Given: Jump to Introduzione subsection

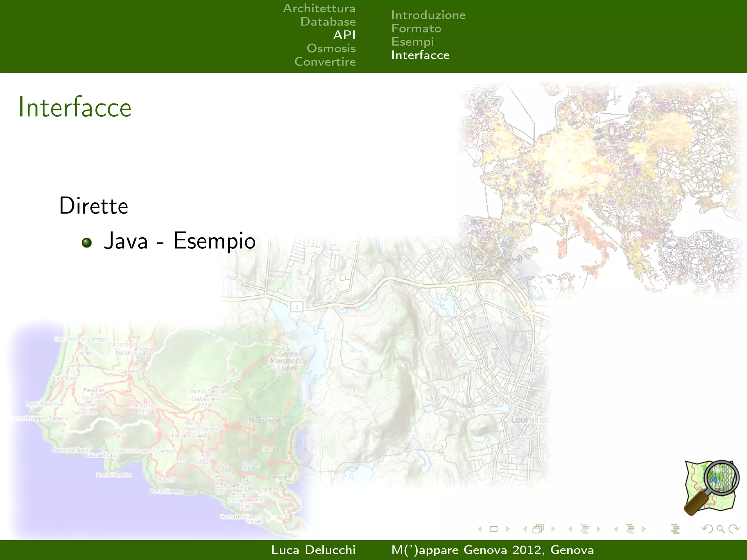Looking at the screenshot, I should click(429, 15).
